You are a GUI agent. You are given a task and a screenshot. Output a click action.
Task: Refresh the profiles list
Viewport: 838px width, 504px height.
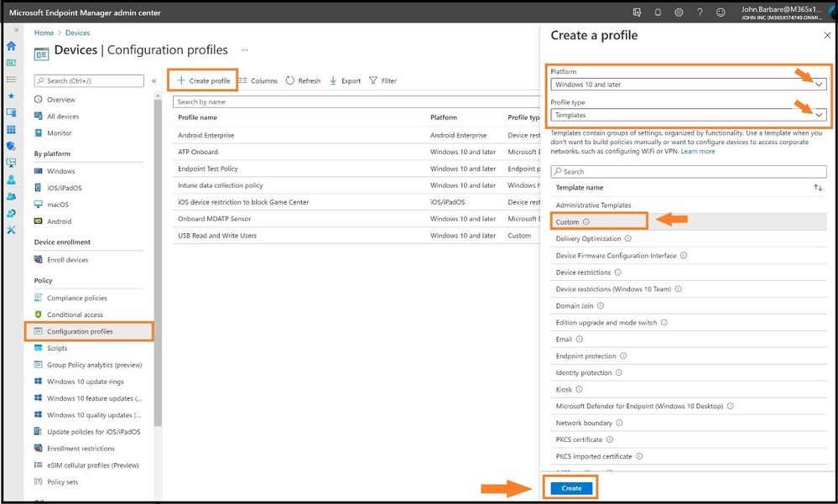click(x=303, y=81)
